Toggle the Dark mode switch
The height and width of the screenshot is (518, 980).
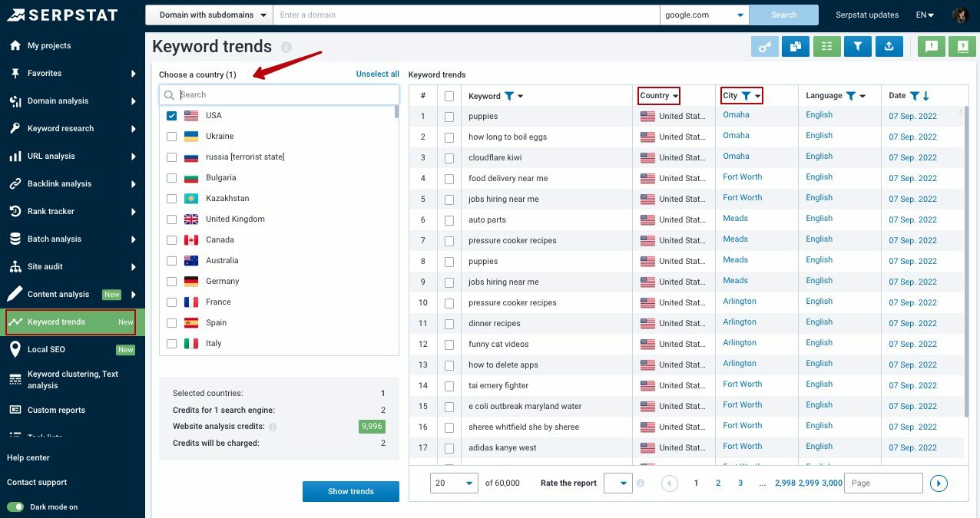[x=15, y=506]
